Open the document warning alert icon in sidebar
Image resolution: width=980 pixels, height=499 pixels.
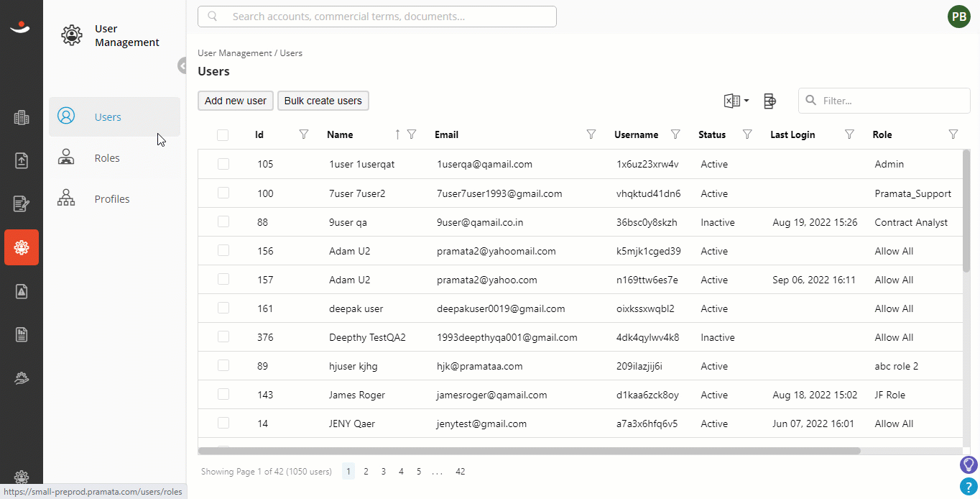point(22,290)
